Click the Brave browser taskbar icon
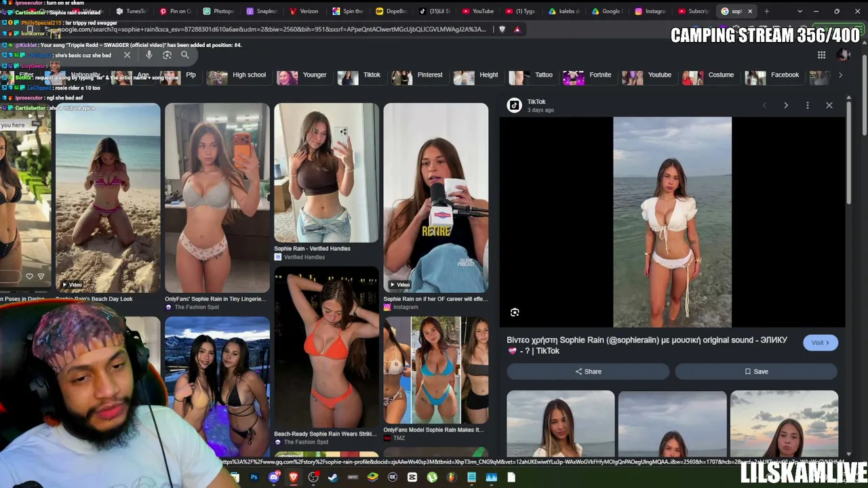This screenshot has width=868, height=488. [294, 477]
